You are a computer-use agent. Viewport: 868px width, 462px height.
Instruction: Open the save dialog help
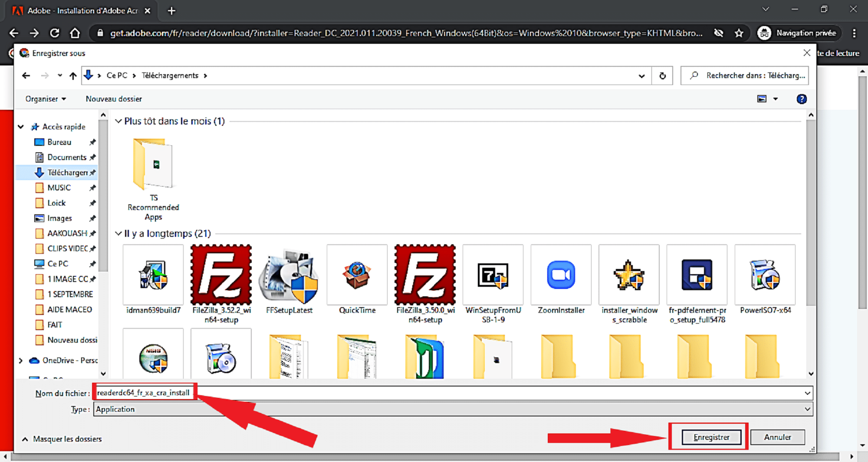click(801, 99)
